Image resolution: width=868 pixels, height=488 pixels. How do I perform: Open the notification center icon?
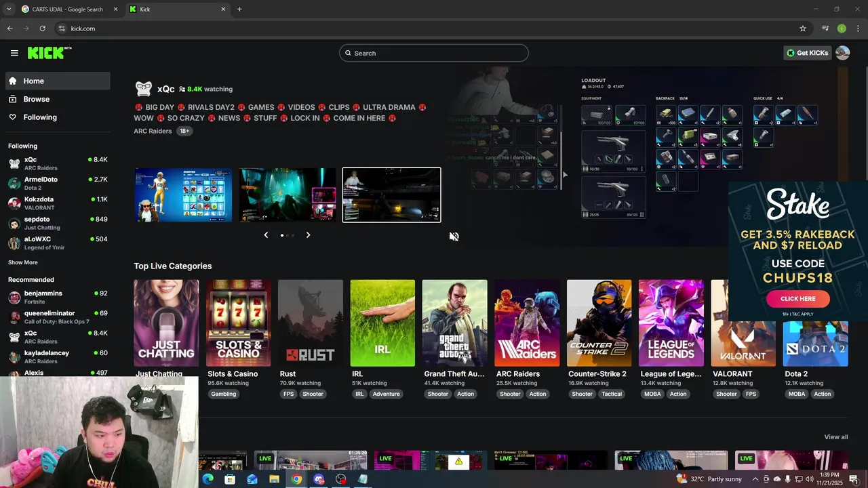pyautogui.click(x=854, y=479)
